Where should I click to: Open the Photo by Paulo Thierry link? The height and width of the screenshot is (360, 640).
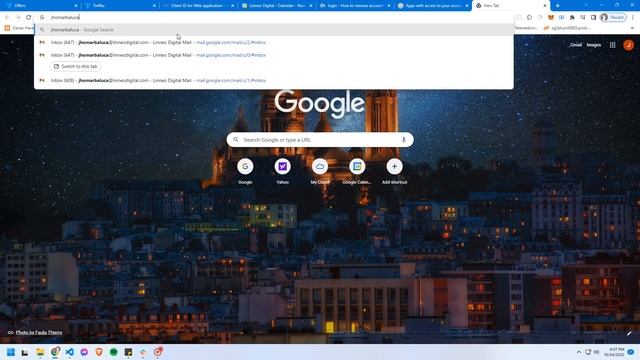pyautogui.click(x=39, y=332)
